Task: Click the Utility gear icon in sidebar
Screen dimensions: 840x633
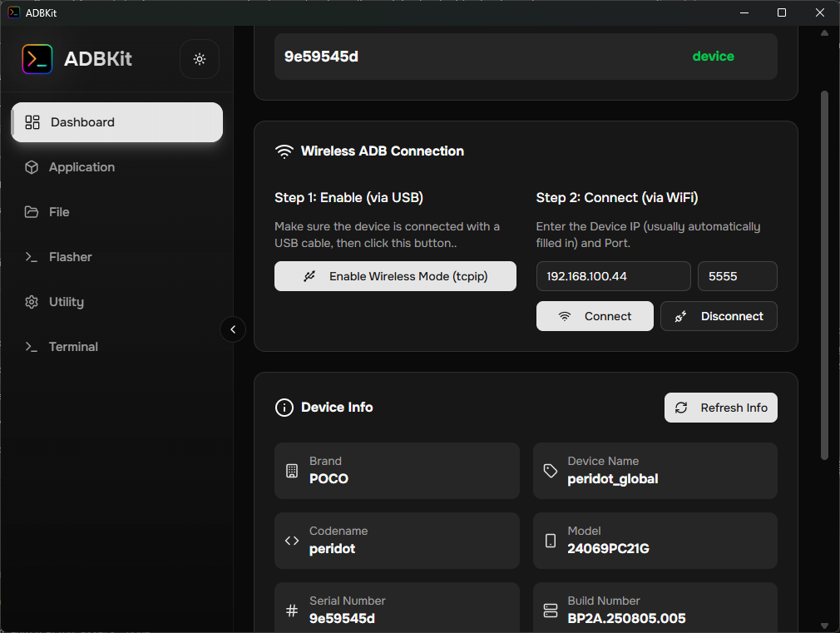Action: 32,302
